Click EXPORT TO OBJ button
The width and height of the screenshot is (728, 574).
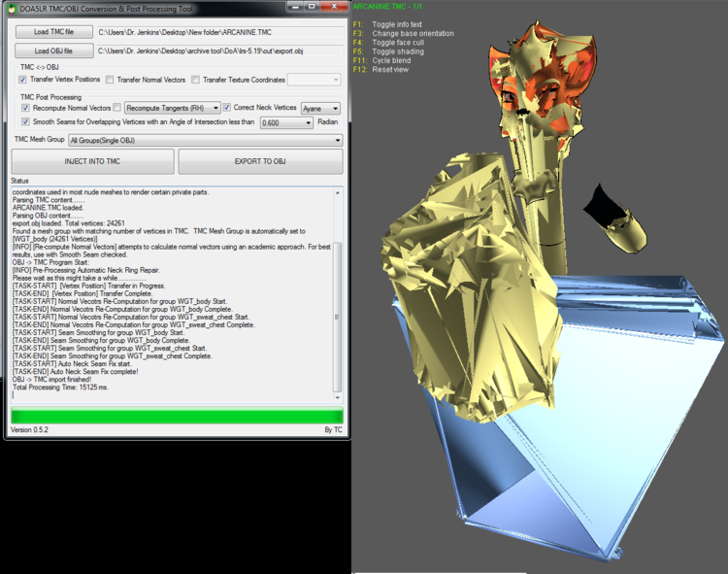(x=260, y=161)
